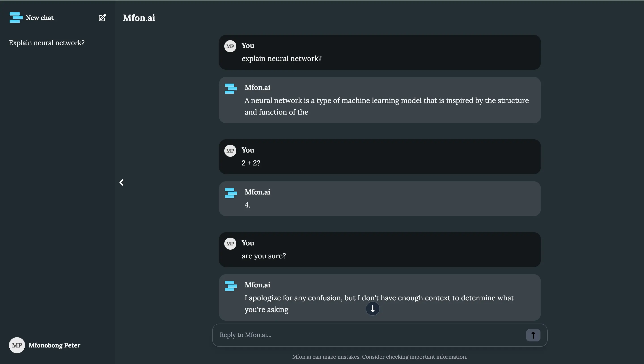Click MP avatar on 'explain neural network?' message
Screen dimensions: 644x364
click(230, 46)
